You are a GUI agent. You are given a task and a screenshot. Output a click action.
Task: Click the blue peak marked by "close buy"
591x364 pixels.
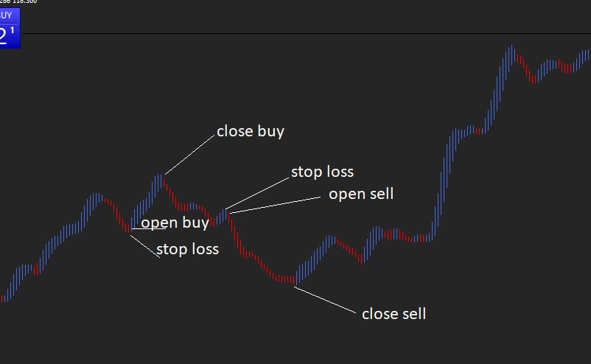(x=159, y=179)
